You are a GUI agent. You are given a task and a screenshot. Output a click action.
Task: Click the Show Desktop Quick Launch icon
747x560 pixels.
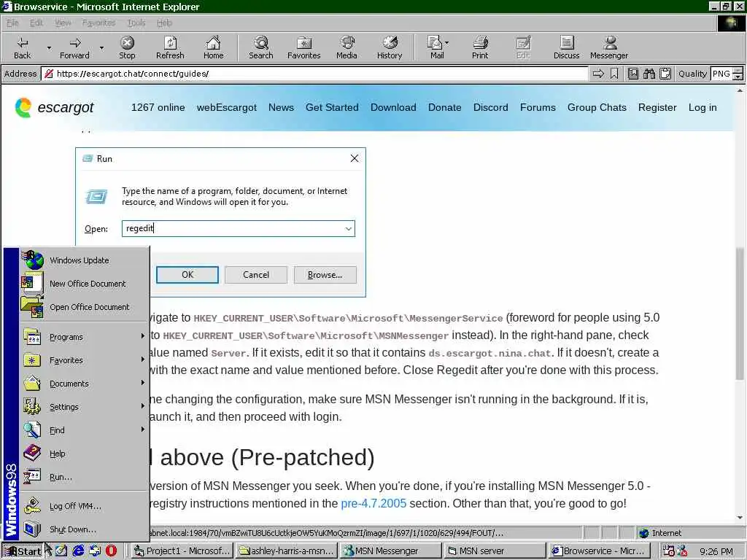61,551
